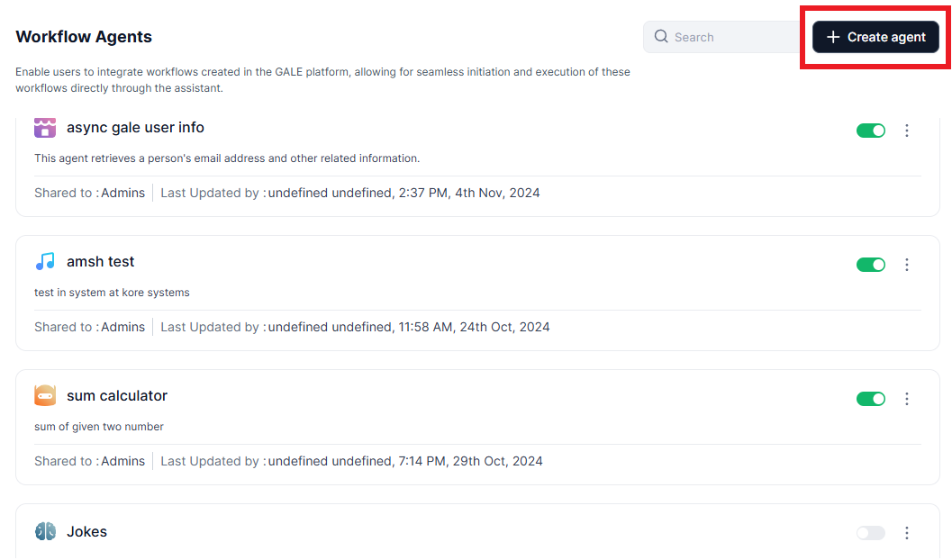Open more options for async gale user info
The image size is (952, 560).
[x=906, y=131]
